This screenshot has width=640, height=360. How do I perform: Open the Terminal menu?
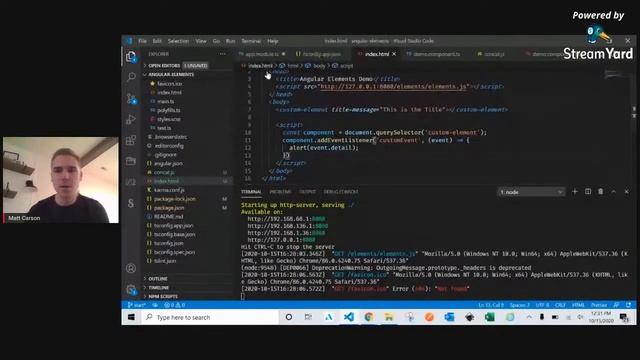coord(251,41)
